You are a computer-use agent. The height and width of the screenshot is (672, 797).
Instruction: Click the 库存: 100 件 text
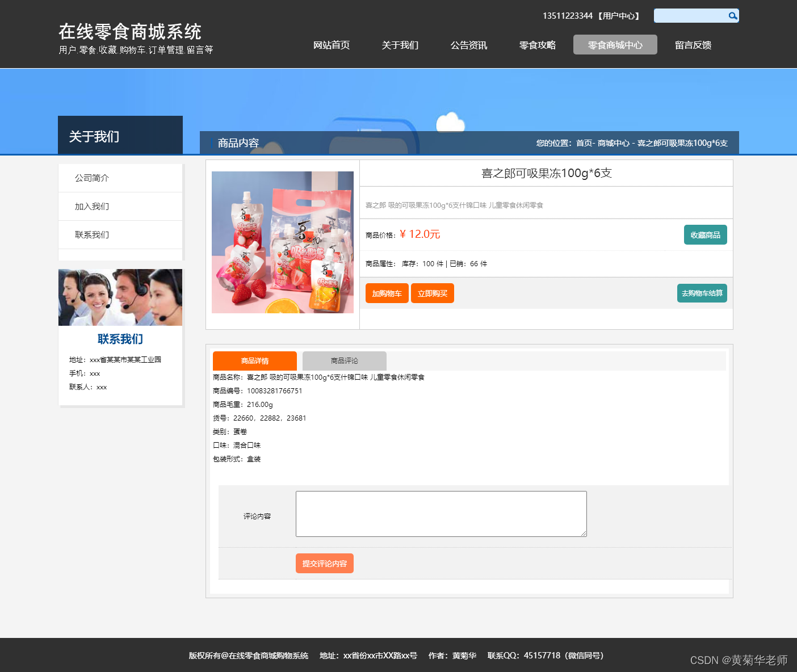tap(423, 264)
